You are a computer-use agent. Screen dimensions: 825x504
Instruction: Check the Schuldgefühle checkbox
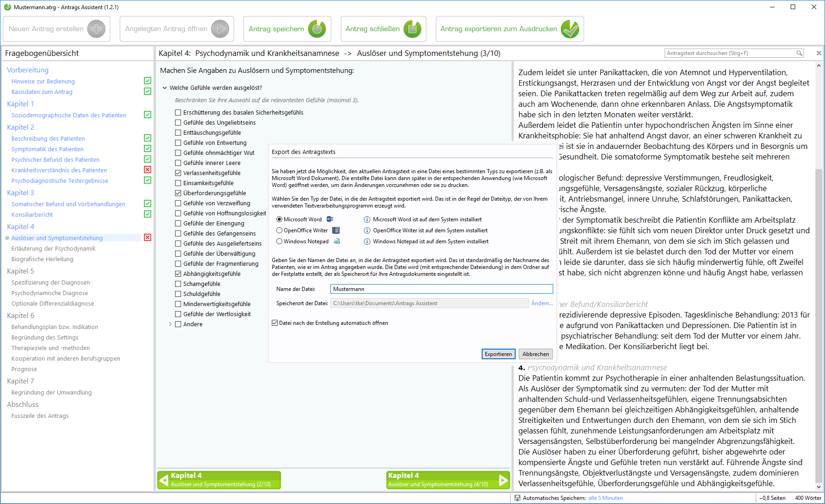point(178,294)
